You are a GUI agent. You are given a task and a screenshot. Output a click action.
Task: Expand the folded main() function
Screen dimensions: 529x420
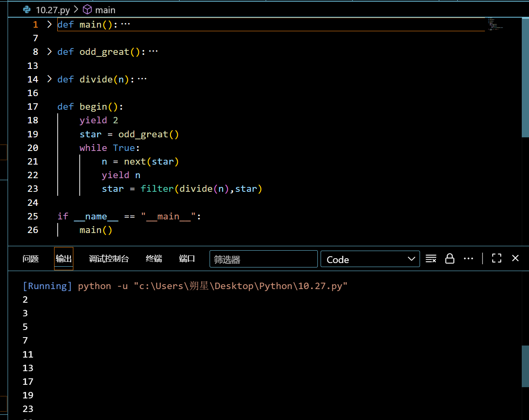pos(49,24)
